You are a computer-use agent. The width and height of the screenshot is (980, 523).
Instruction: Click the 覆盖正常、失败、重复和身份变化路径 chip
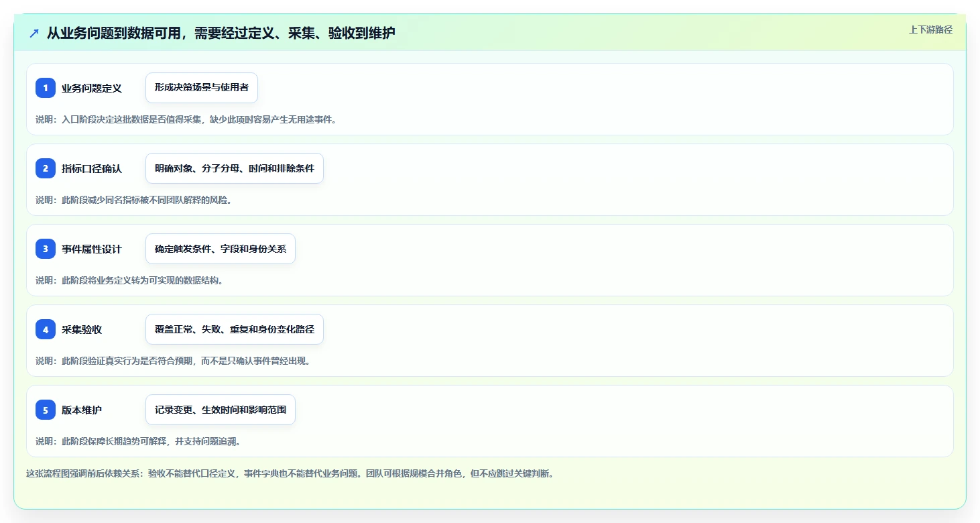[x=235, y=329]
